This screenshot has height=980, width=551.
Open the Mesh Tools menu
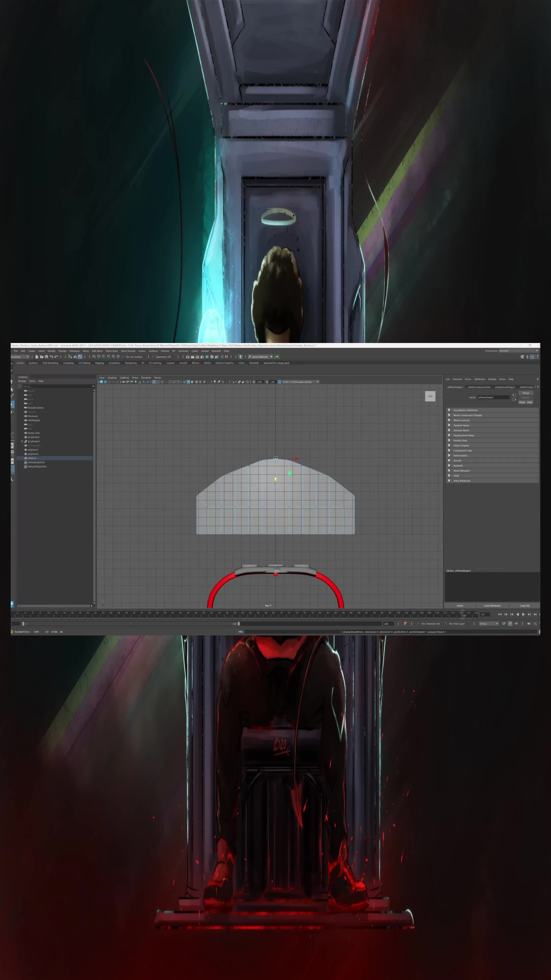click(112, 351)
